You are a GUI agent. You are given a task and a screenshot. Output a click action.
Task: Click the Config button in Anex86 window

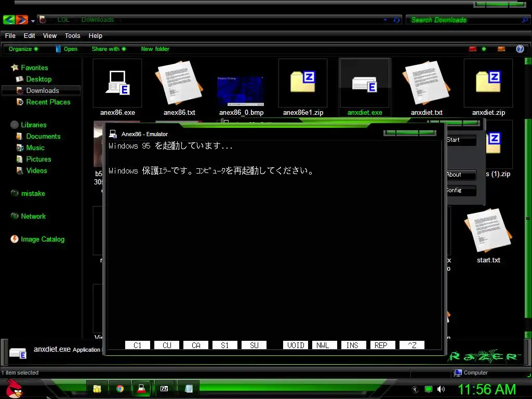460,190
